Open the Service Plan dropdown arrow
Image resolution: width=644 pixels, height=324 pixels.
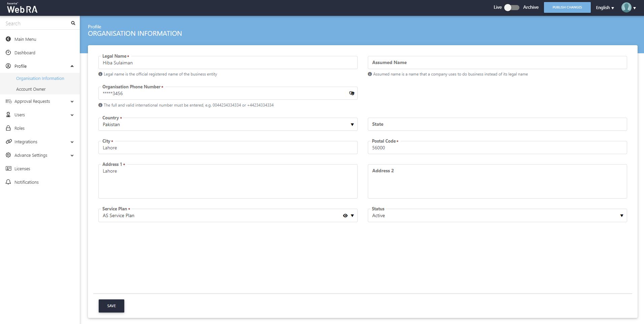tap(352, 216)
